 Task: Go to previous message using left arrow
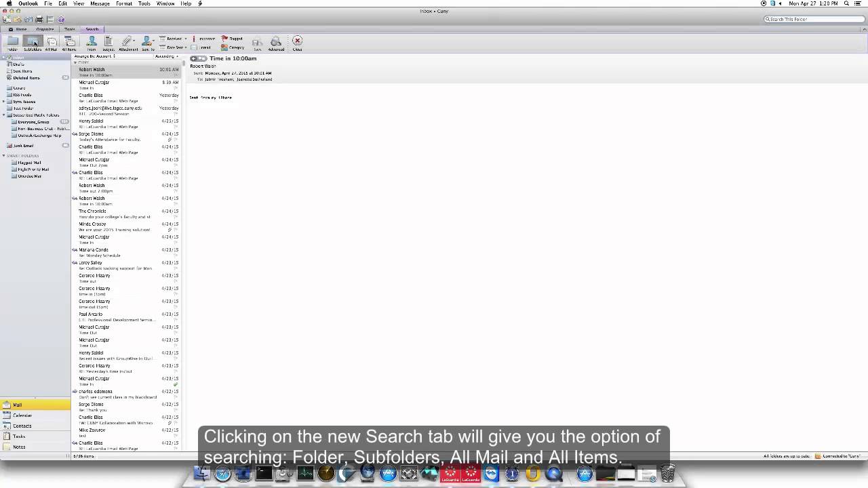pyautogui.click(x=195, y=59)
